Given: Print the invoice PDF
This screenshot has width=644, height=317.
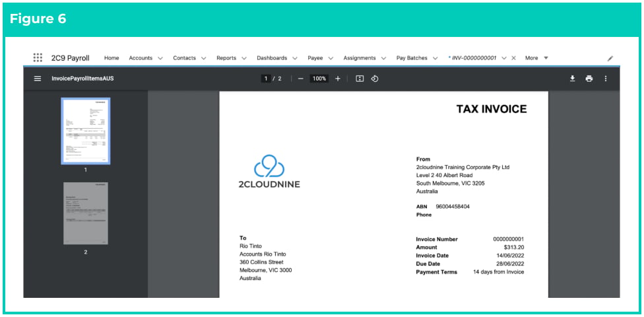Looking at the screenshot, I should [589, 79].
